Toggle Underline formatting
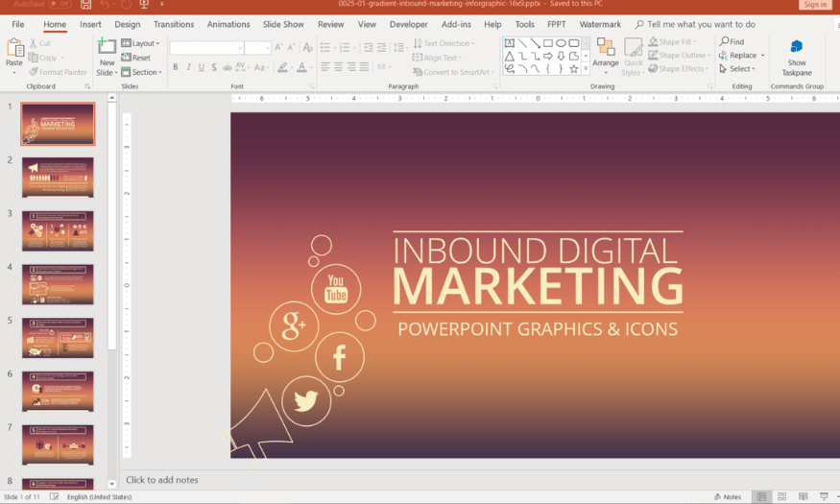 pyautogui.click(x=202, y=67)
